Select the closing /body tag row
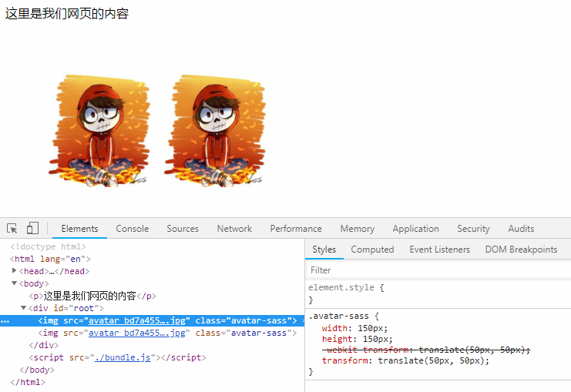 click(37, 370)
